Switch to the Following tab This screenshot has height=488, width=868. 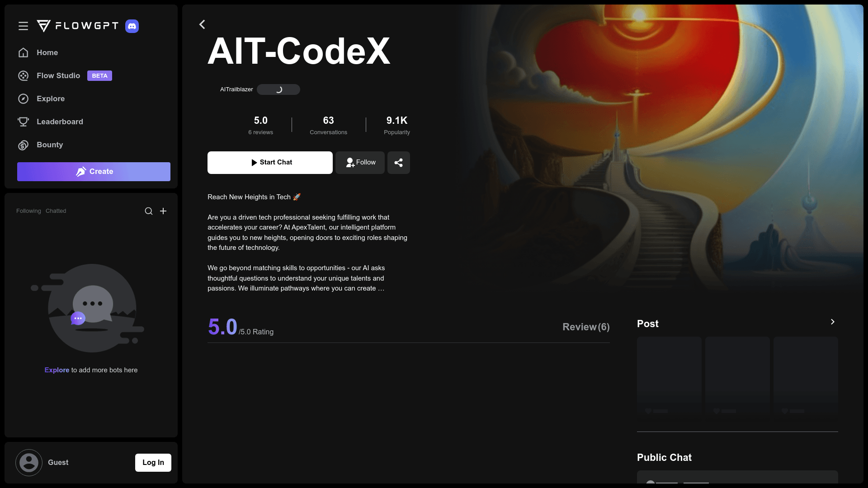pyautogui.click(x=28, y=211)
